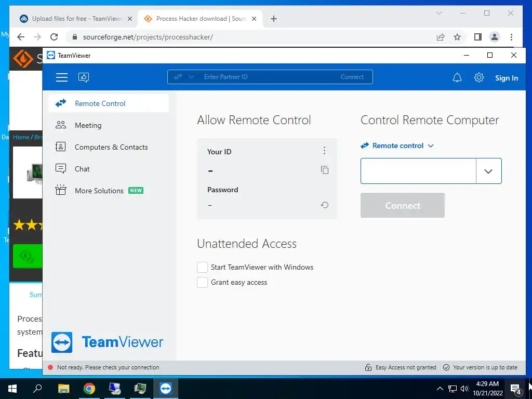Click Easy Access not granted lock icon
This screenshot has width=532, height=399.
coord(368,367)
